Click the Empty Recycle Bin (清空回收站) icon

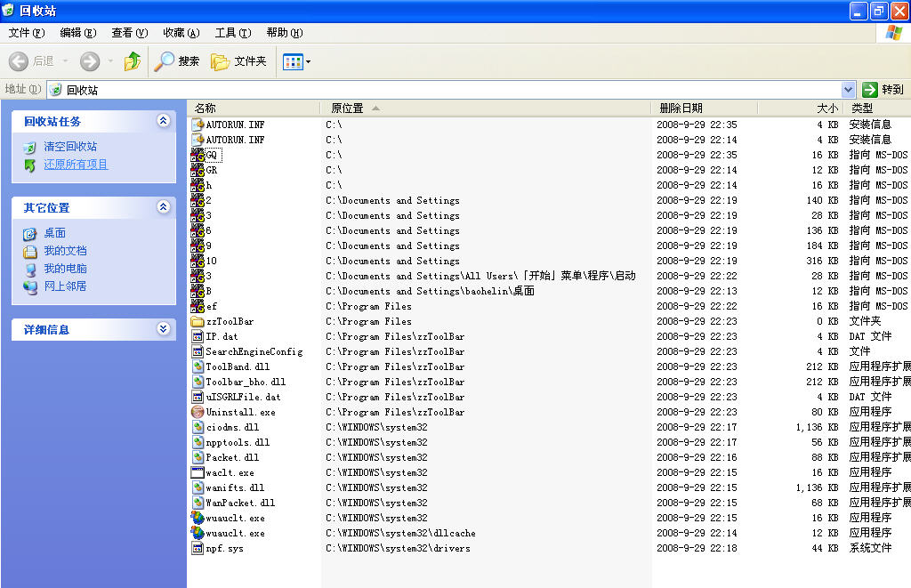pyautogui.click(x=30, y=147)
